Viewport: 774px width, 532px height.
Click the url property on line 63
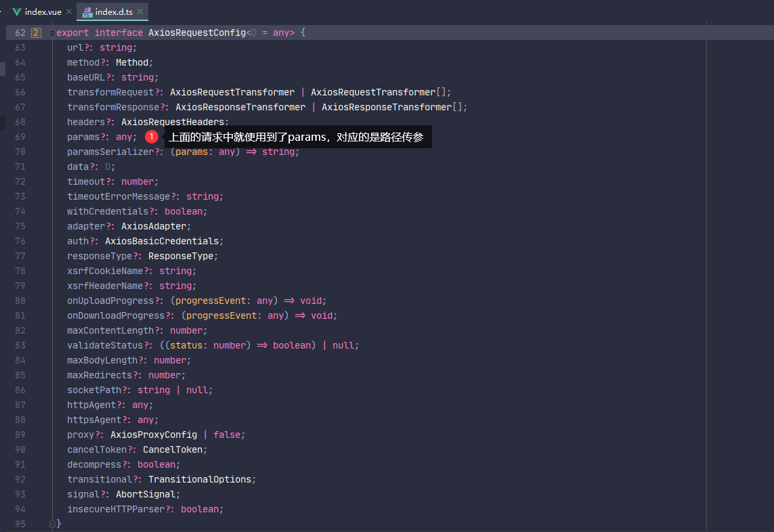point(75,47)
